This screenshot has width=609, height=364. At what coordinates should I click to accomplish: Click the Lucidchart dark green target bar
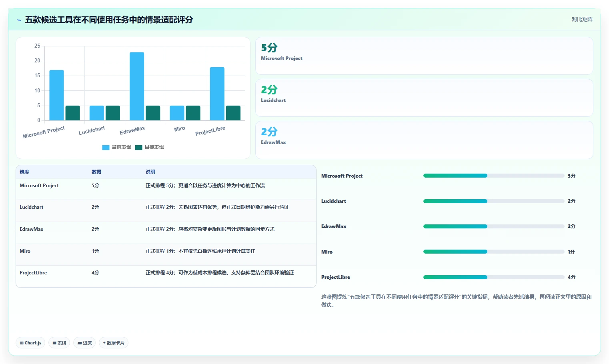pos(113,113)
